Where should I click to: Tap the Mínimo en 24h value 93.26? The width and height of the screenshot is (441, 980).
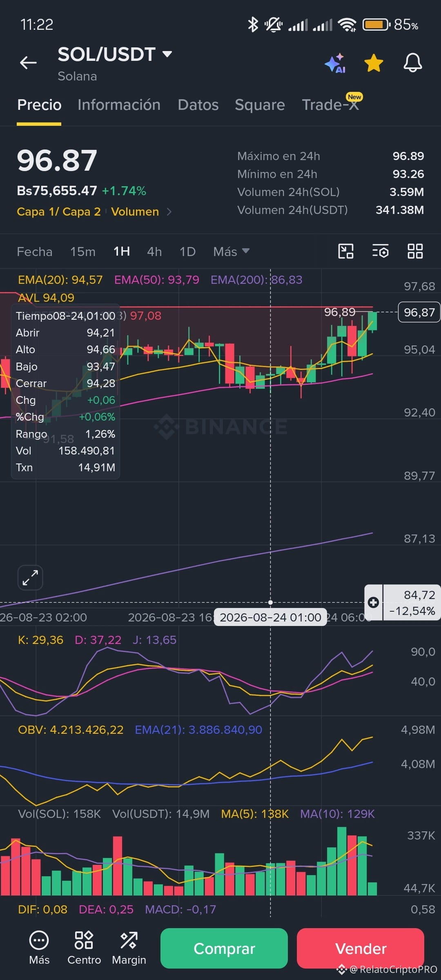pos(408,174)
